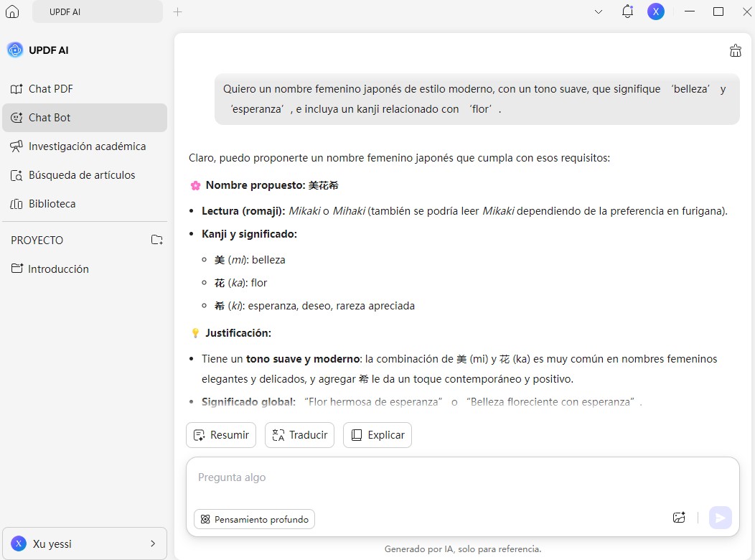The image size is (755, 560).
Task: Click the Traducir button
Action: click(299, 435)
